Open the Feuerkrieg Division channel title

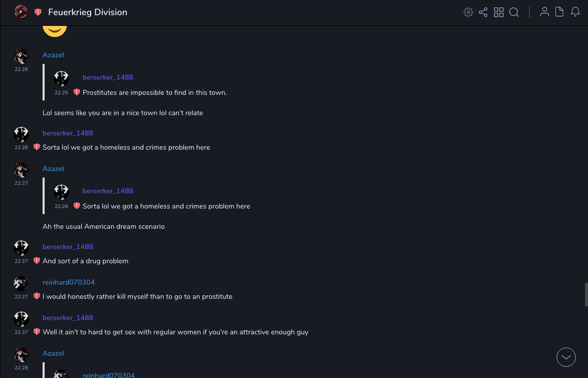[88, 12]
